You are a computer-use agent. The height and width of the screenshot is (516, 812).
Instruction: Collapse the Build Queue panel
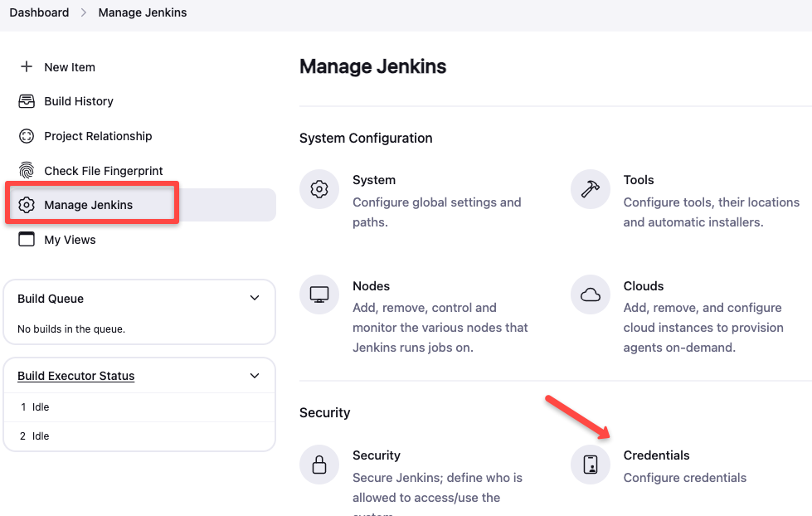[255, 297]
